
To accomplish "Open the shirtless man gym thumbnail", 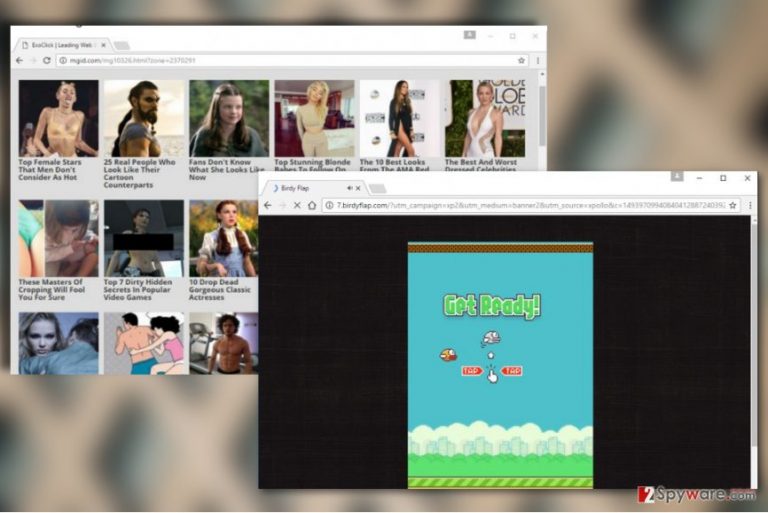I will (224, 343).
